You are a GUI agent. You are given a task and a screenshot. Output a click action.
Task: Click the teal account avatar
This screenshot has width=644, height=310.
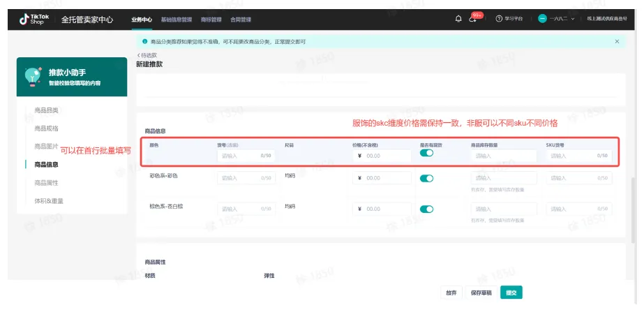point(543,19)
